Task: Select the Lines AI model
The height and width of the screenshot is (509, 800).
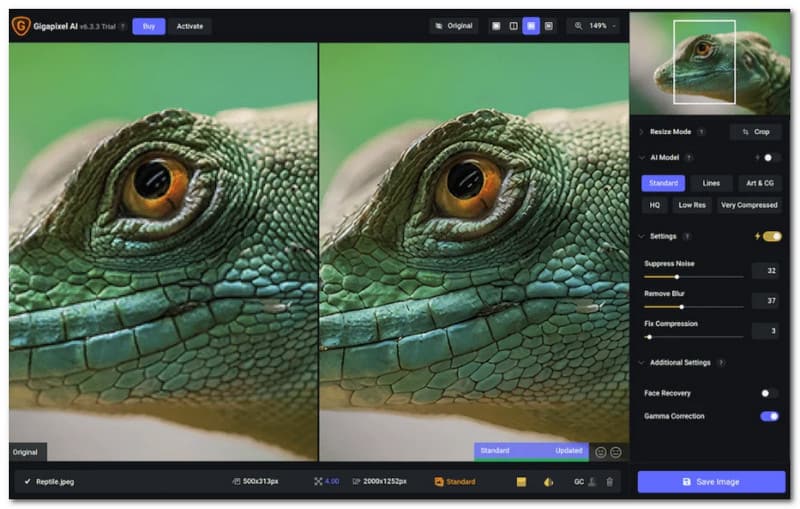Action: [711, 183]
